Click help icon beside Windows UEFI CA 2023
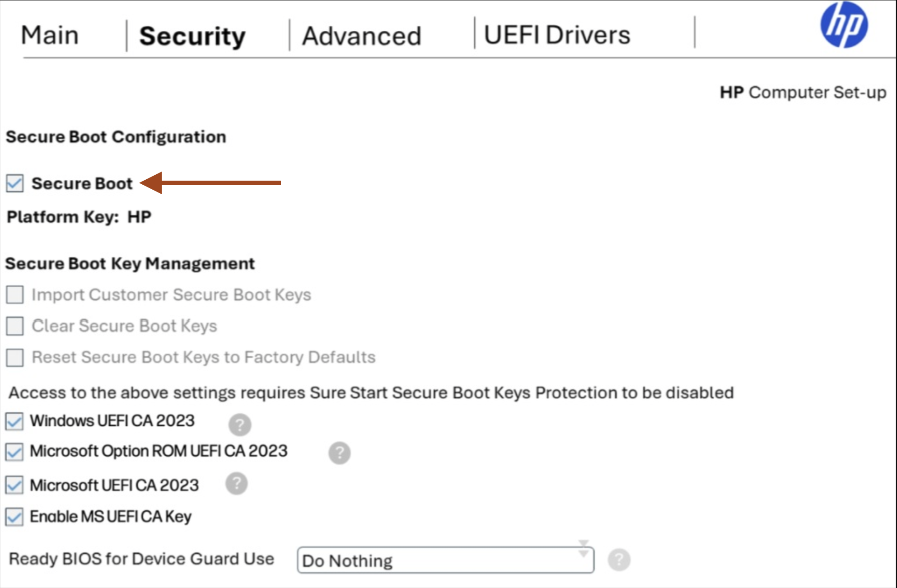Screen dimensions: 897x588 pos(240,425)
